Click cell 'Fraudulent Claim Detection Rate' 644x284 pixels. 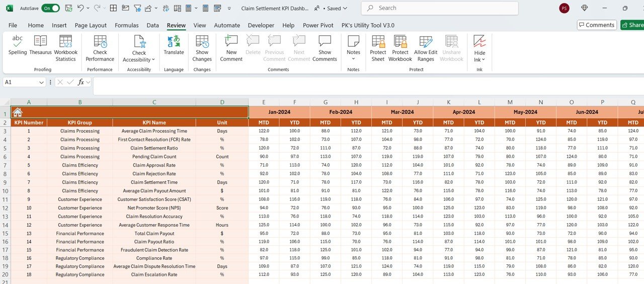tap(154, 250)
